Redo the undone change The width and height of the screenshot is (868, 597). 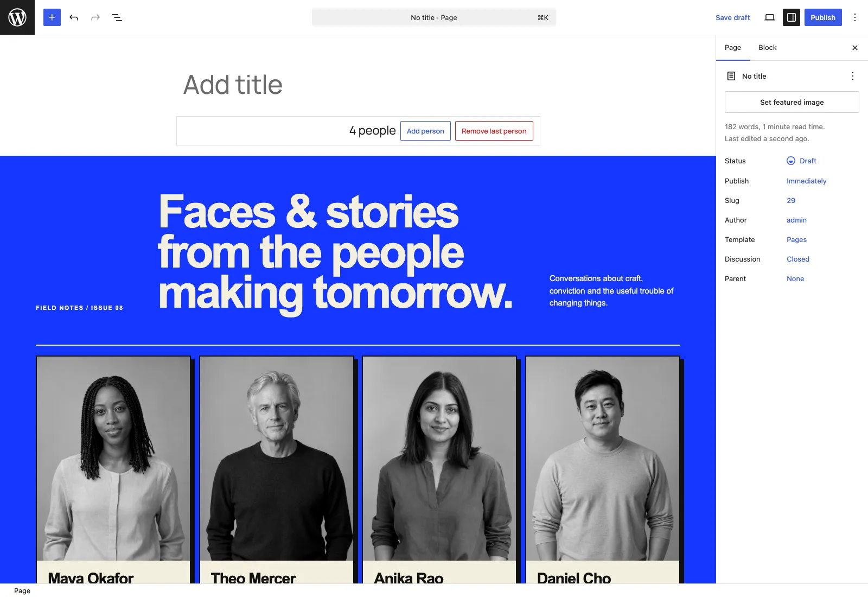point(95,17)
